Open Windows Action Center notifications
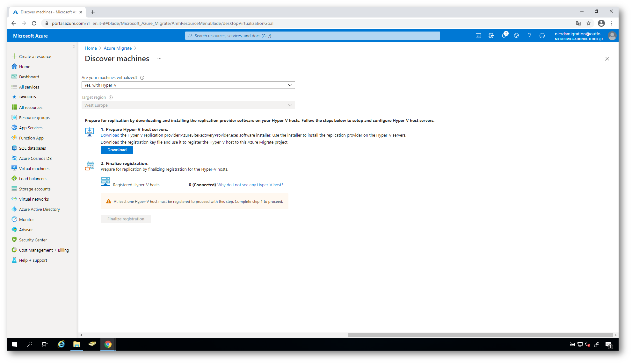The width and height of the screenshot is (632, 364). click(x=608, y=345)
